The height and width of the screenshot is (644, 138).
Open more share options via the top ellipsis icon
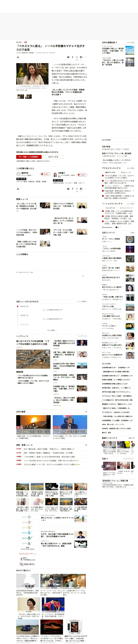coord(85,57)
